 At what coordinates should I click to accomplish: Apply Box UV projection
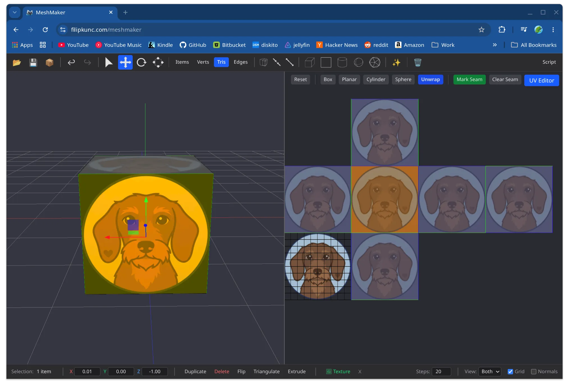pos(328,79)
